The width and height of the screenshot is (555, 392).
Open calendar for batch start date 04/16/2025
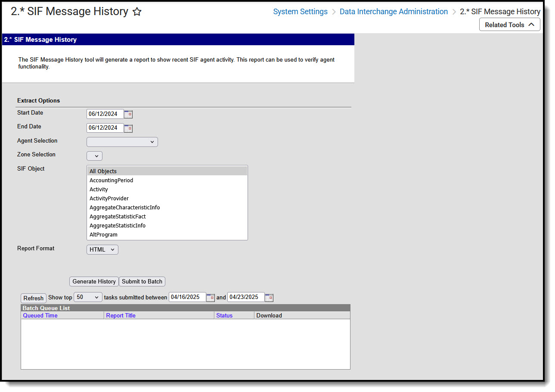[x=211, y=297]
